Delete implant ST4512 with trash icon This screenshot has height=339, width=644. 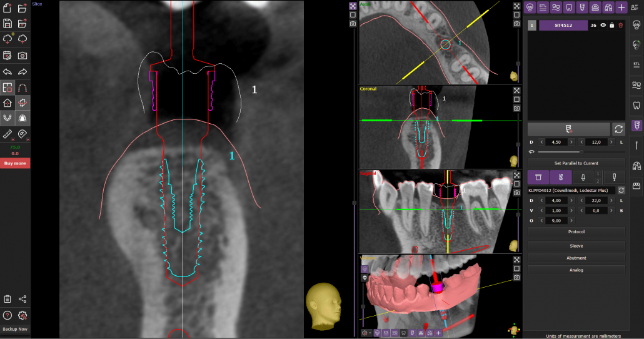pyautogui.click(x=621, y=26)
